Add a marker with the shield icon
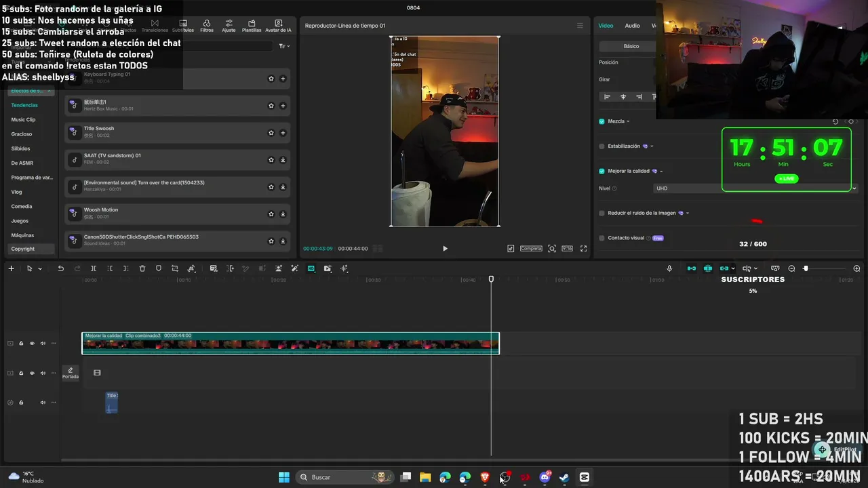868x488 pixels. (x=159, y=268)
